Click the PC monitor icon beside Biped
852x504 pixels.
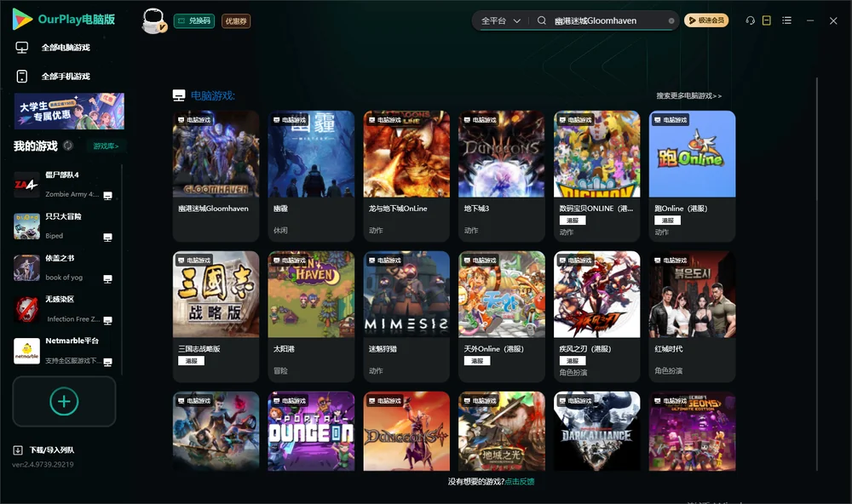[107, 238]
